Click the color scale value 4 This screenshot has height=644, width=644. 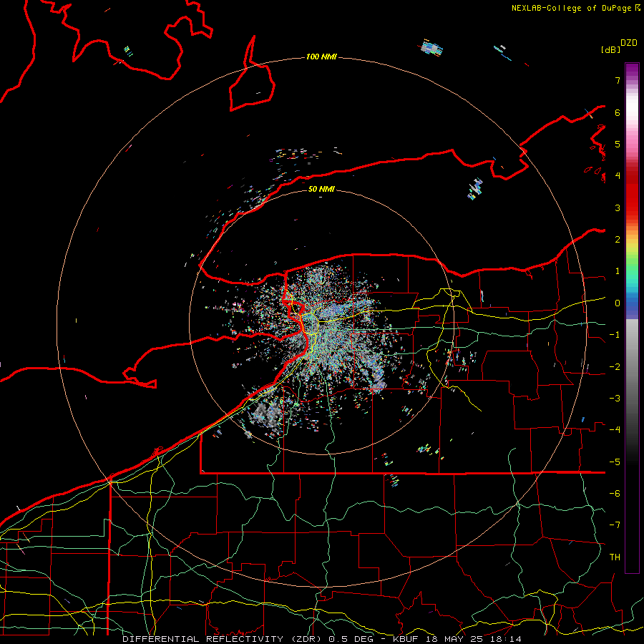coord(618,176)
